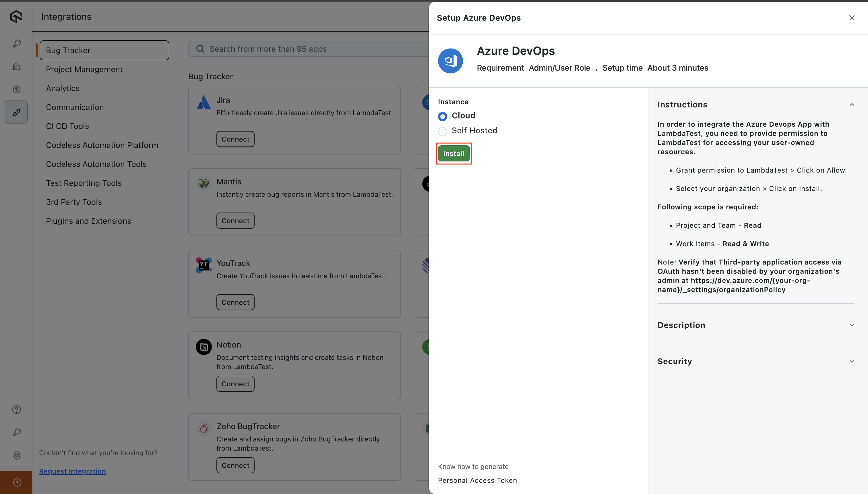Click the LambdaTest logo at top left
Screen dimensions: 868x494
(16, 16)
